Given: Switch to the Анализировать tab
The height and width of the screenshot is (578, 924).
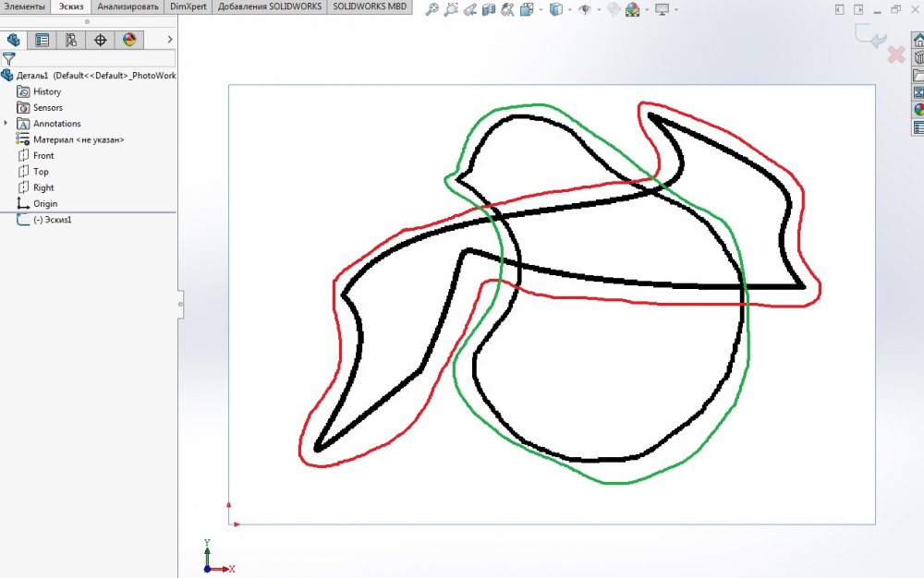Looking at the screenshot, I should pos(128,6).
